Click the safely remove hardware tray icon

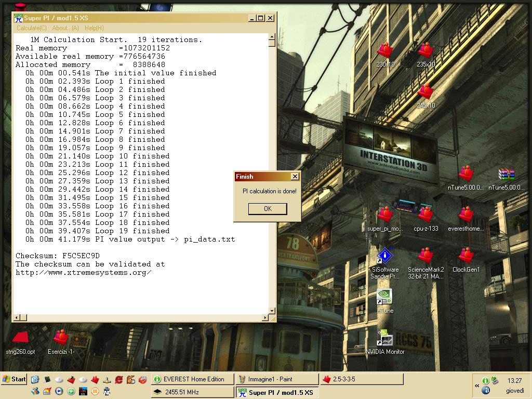click(495, 380)
